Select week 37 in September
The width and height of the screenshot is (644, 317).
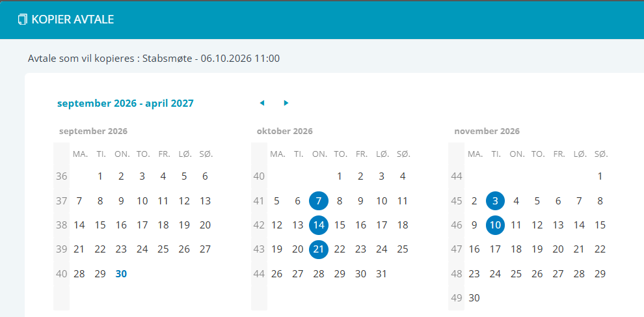61,201
